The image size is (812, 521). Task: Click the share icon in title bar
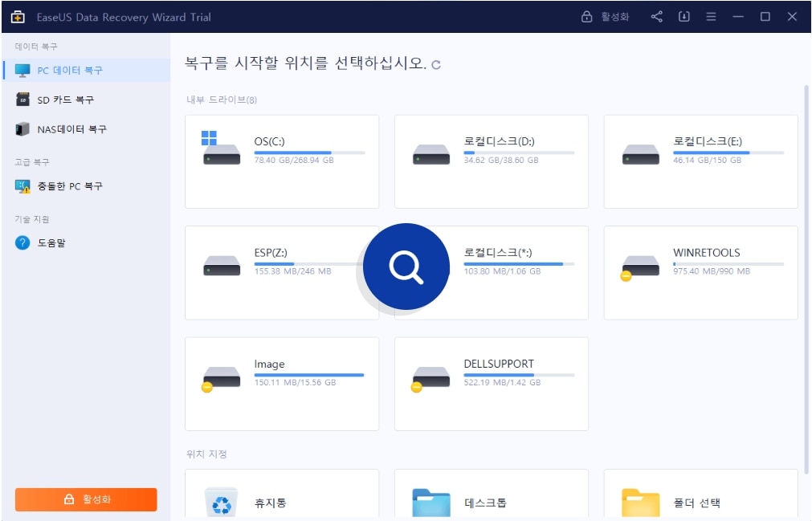click(x=657, y=17)
